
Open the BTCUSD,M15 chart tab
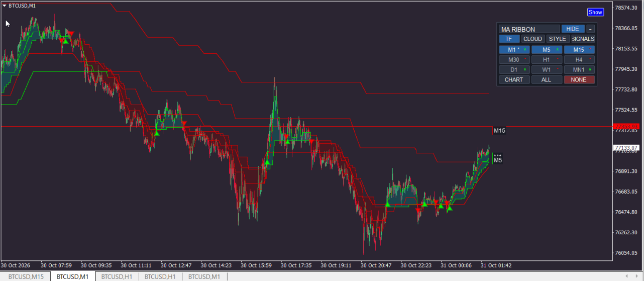click(26, 276)
